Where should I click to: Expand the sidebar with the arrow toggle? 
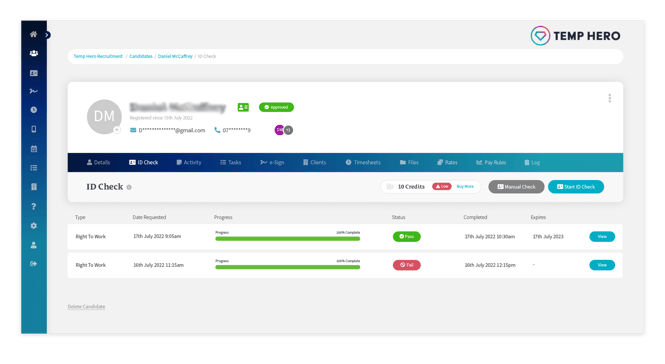click(x=48, y=35)
